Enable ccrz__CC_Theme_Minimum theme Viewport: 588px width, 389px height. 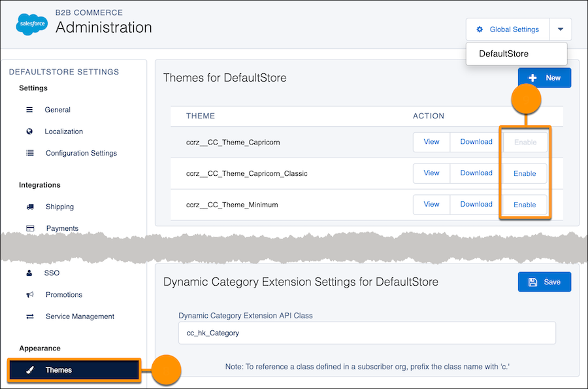(525, 205)
